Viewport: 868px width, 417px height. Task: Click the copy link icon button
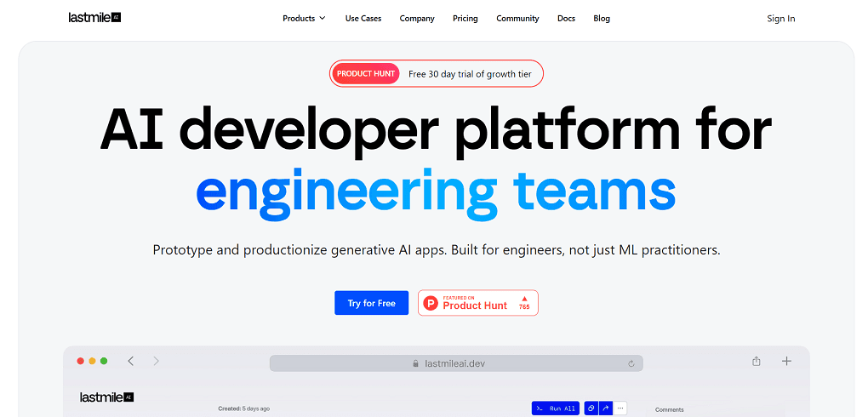coord(591,408)
